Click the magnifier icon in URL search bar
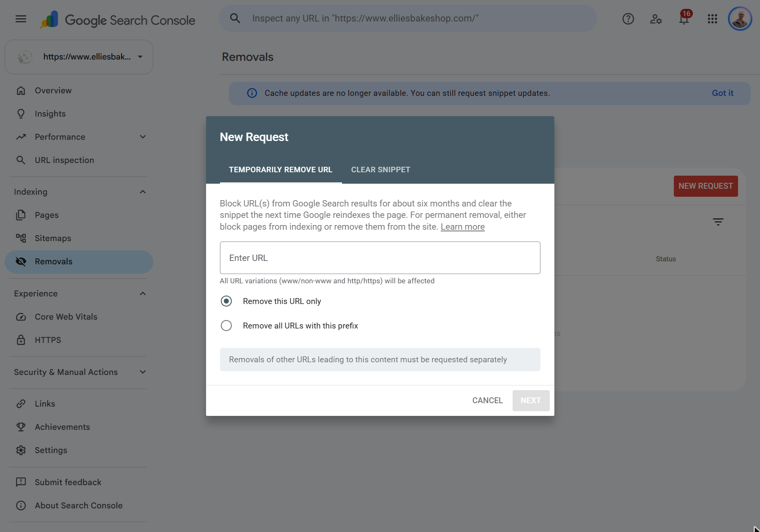The image size is (760, 532). [x=235, y=19]
